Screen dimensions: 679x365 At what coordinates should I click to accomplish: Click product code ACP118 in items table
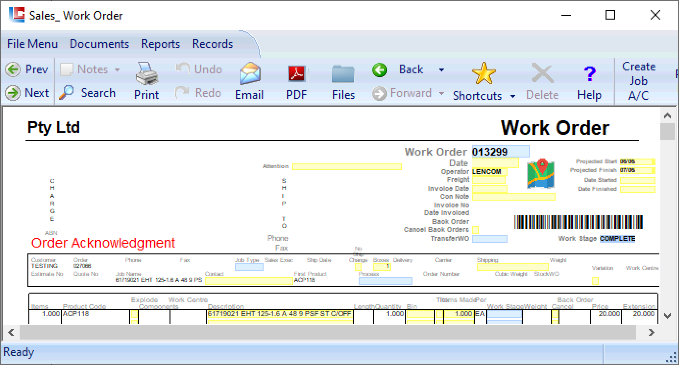(x=76, y=314)
